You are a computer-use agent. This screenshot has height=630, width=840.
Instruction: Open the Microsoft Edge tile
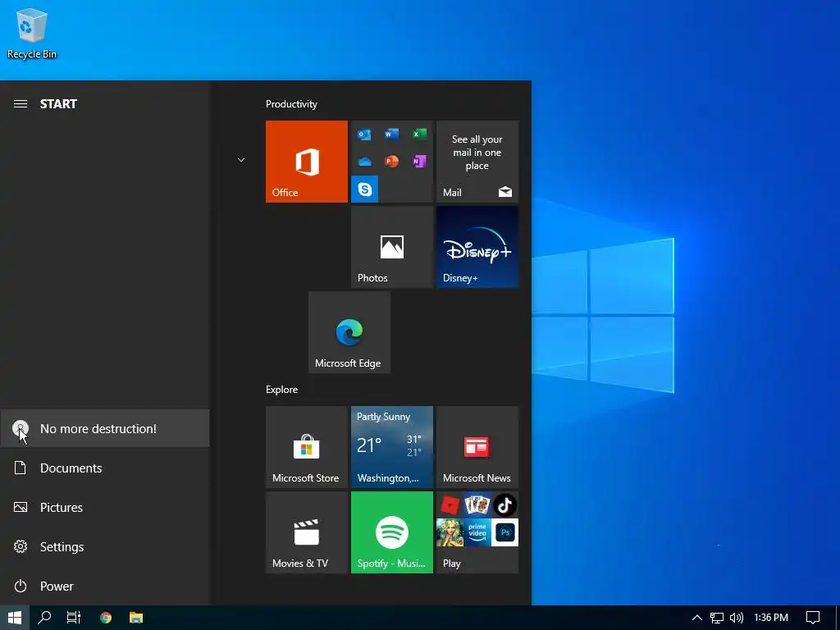click(x=349, y=332)
